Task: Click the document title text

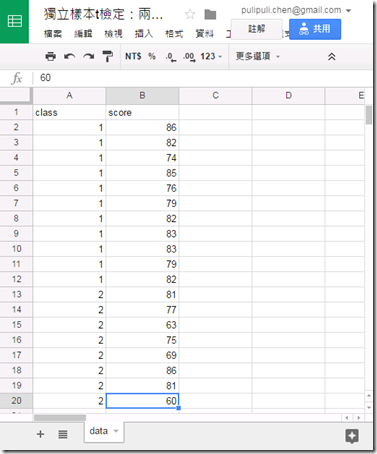Action: coord(103,14)
